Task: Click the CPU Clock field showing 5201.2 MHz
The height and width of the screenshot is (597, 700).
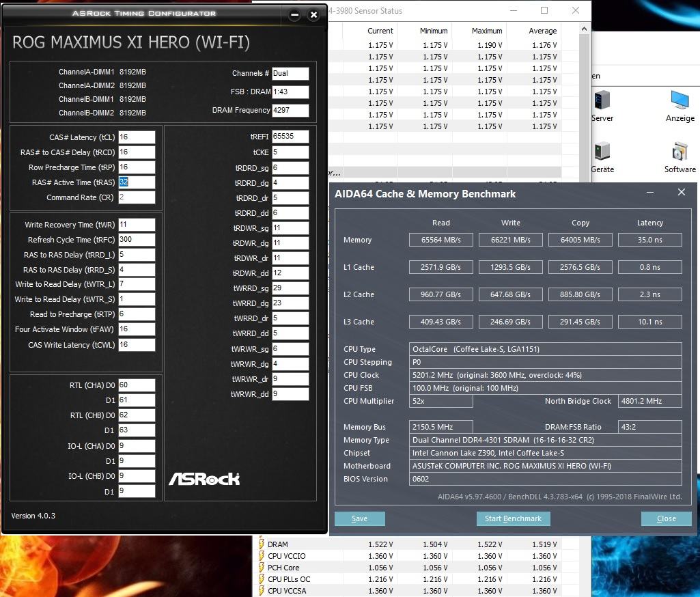Action: click(545, 375)
